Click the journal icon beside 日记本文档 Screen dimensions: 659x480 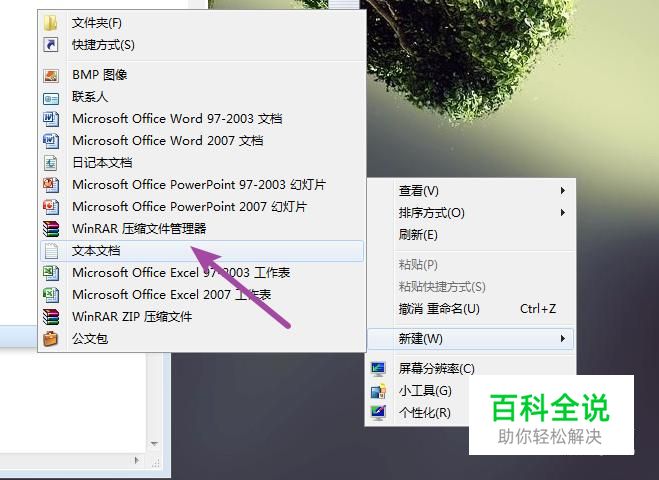[x=51, y=163]
